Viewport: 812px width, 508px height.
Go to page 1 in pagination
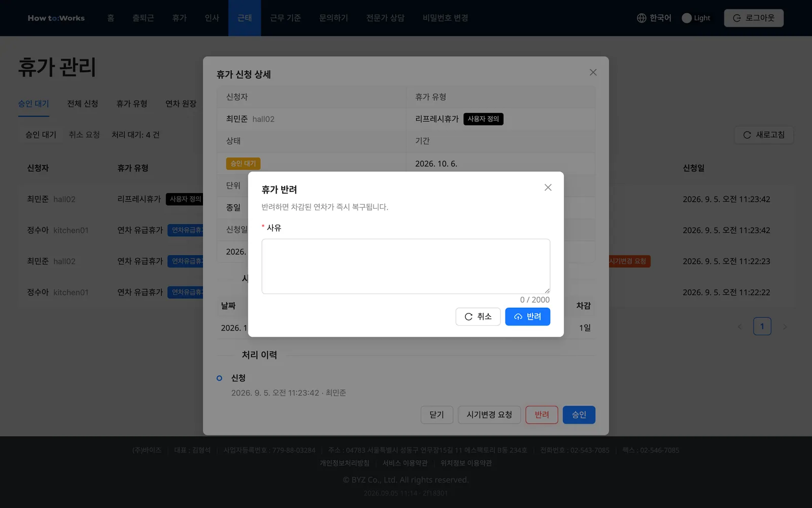coord(762,326)
